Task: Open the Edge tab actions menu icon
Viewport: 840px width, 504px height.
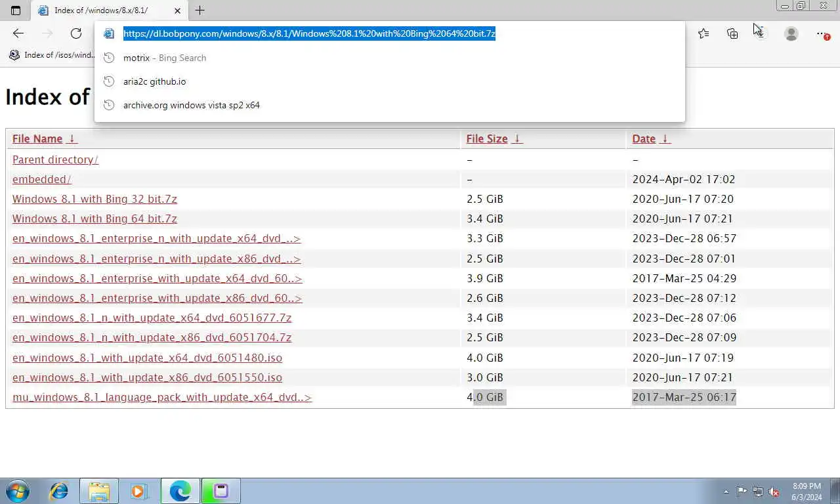Action: click(x=16, y=10)
